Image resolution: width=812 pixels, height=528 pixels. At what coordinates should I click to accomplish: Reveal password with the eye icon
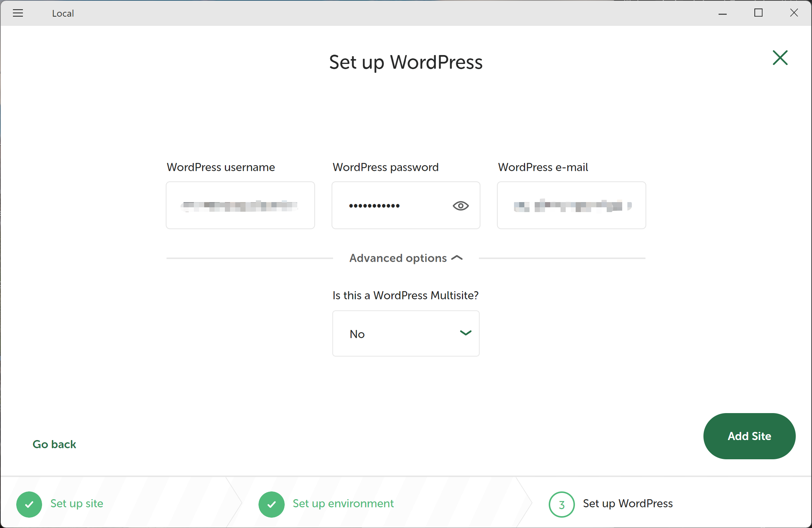pos(460,206)
